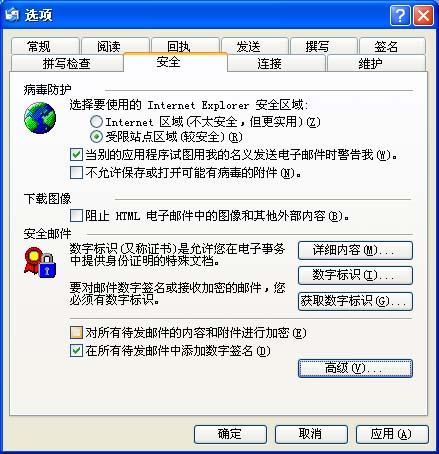
Task: Click the 选项 title bar app icon
Action: click(12, 15)
